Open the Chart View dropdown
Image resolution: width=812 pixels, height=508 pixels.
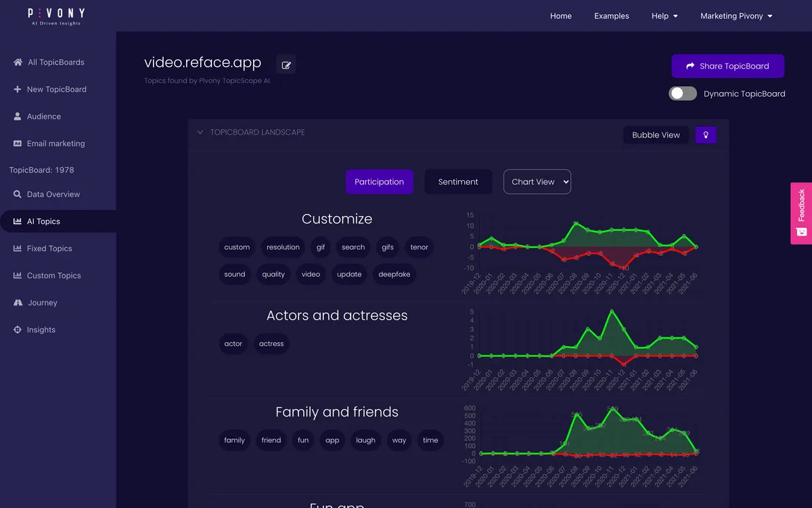(x=537, y=182)
